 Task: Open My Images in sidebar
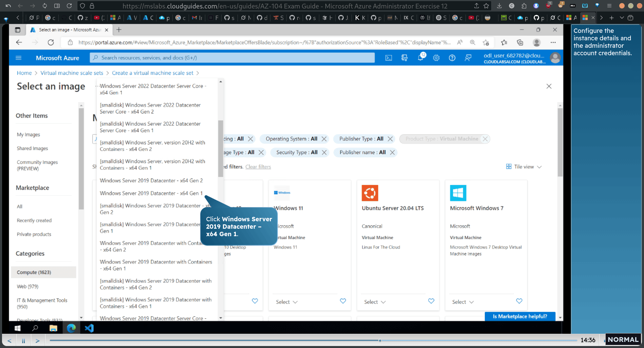[29, 135]
